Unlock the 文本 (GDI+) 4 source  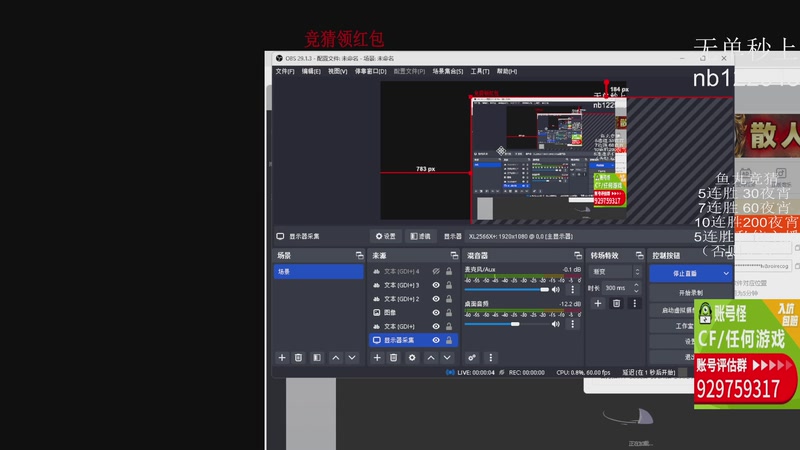pyautogui.click(x=449, y=271)
